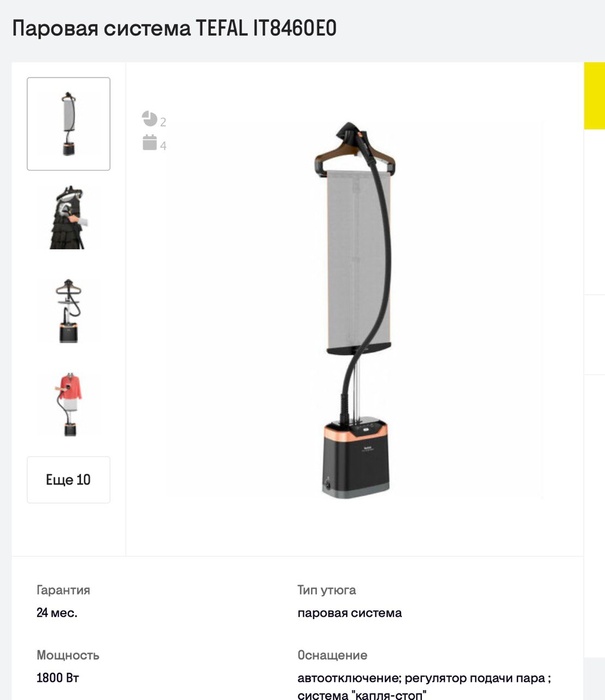Click the calendar icon above the product photo

pyautogui.click(x=150, y=143)
